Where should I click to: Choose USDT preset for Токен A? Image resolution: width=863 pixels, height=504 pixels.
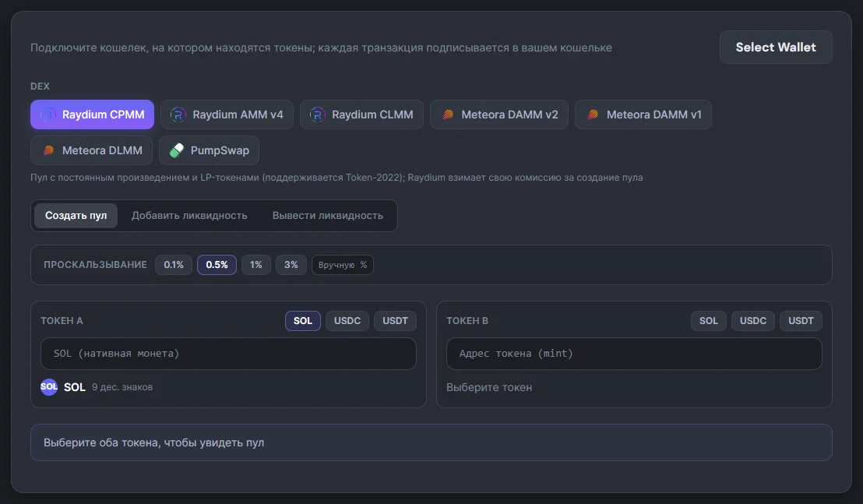(395, 321)
